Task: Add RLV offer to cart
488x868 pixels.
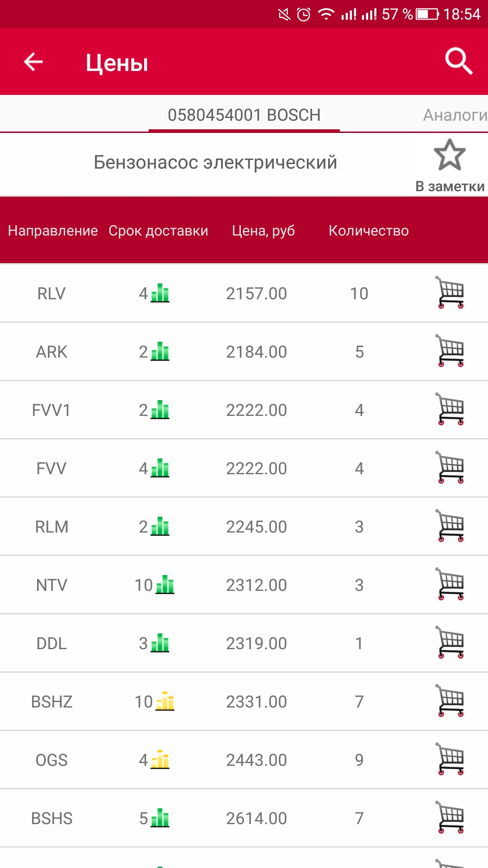Action: 450,292
